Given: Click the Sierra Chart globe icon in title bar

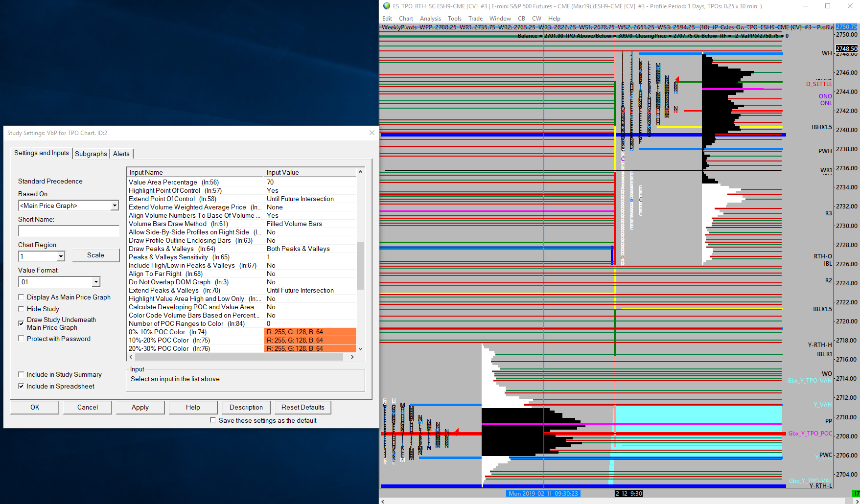Looking at the screenshot, I should 387,6.
